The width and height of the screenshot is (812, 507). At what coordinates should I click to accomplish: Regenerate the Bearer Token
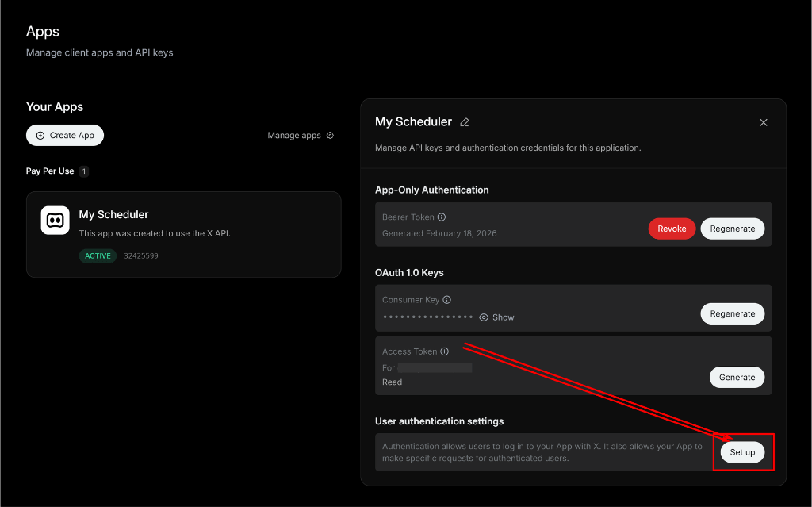pyautogui.click(x=732, y=228)
